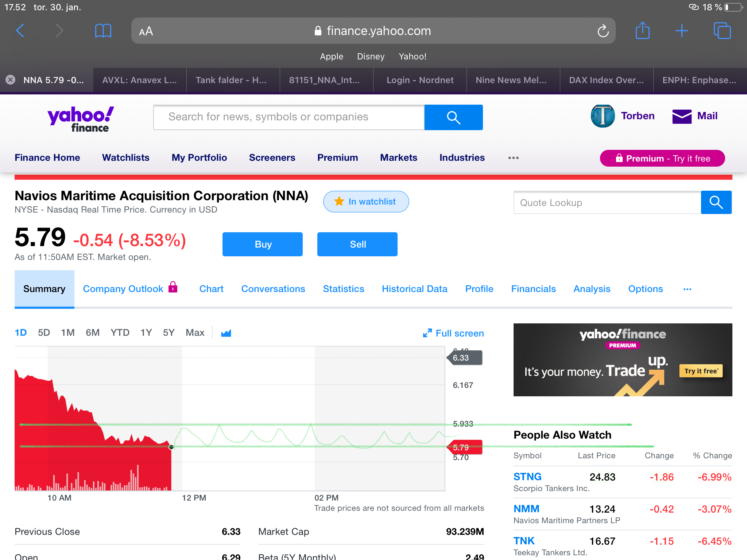This screenshot has height=560, width=747.
Task: Select the Max chart range
Action: click(x=195, y=333)
